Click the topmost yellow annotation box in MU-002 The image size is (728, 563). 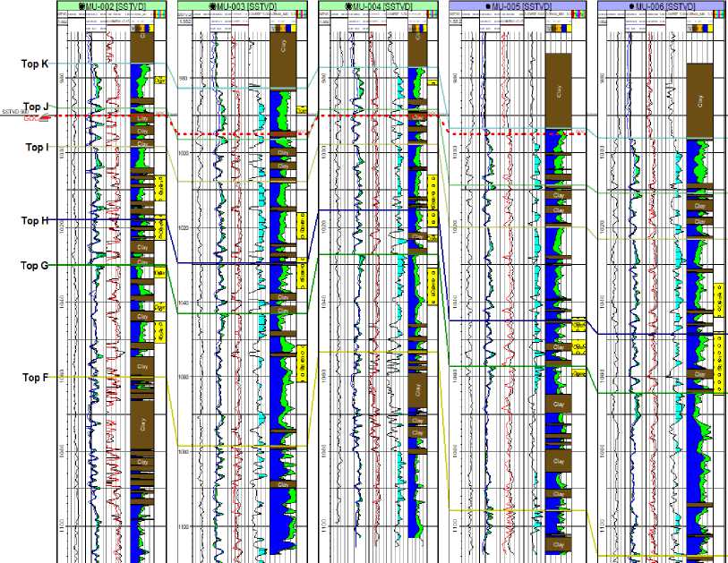click(160, 81)
